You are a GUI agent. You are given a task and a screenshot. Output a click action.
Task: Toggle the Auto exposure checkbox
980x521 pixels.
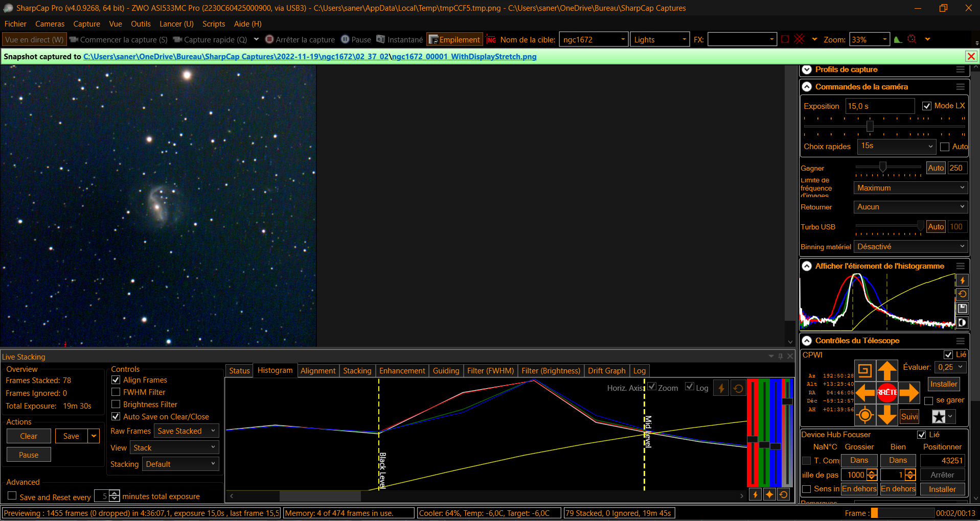[945, 147]
